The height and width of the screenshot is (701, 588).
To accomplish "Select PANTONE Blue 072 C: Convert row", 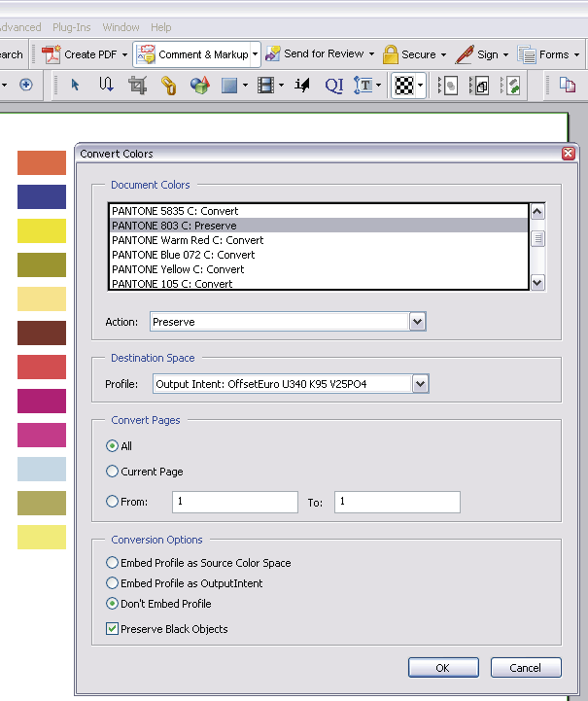I will 319,255.
